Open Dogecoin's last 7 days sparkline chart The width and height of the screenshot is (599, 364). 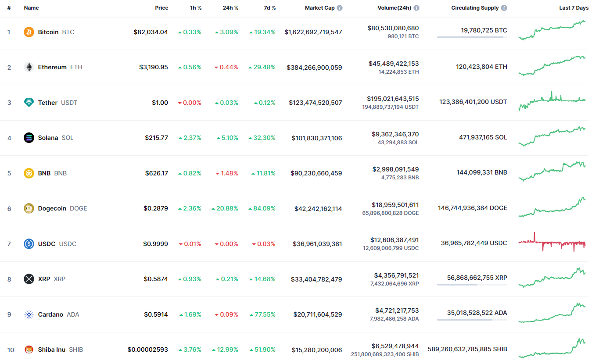pyautogui.click(x=552, y=208)
